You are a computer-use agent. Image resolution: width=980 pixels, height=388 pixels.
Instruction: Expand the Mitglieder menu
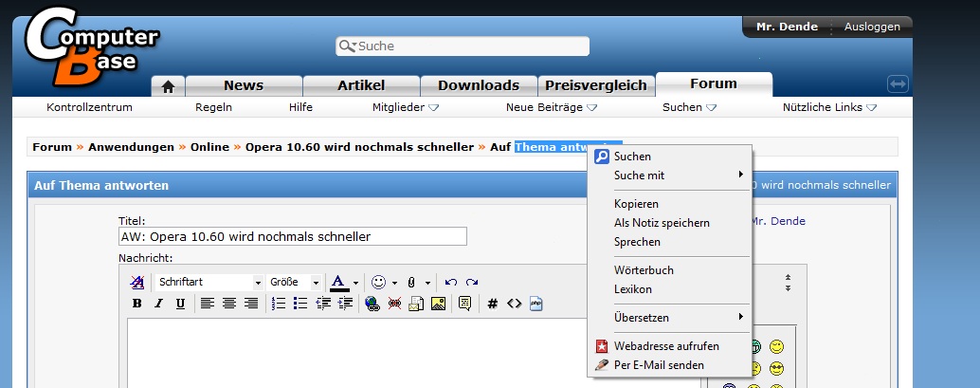pyautogui.click(x=406, y=107)
